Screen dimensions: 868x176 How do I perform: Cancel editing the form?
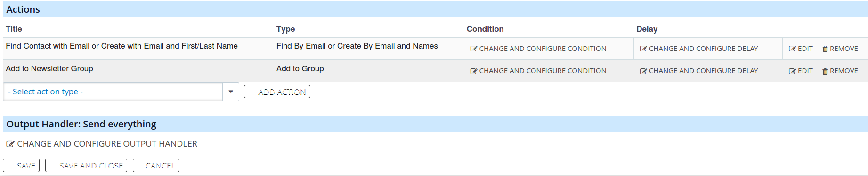156,166
